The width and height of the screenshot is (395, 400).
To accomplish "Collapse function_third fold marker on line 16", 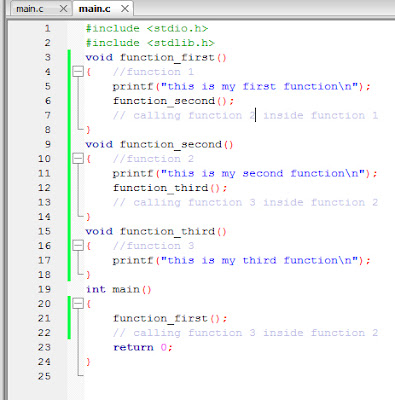I will pos(78,246).
